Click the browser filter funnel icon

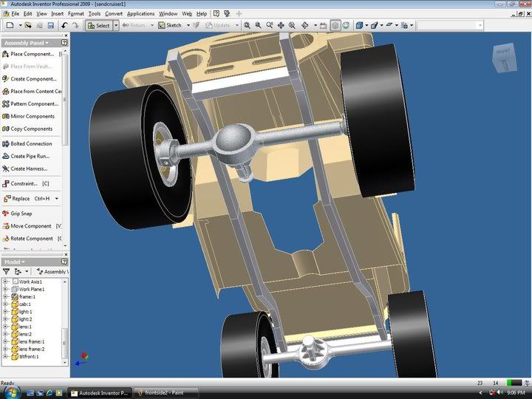[6, 271]
